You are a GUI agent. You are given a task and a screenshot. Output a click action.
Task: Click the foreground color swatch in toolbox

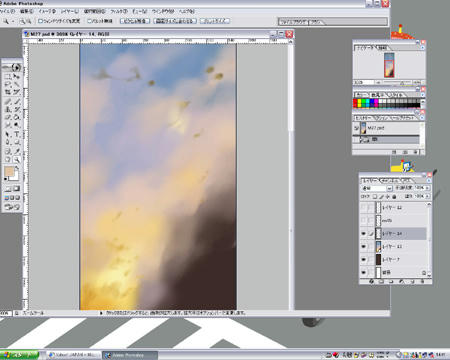click(9, 172)
